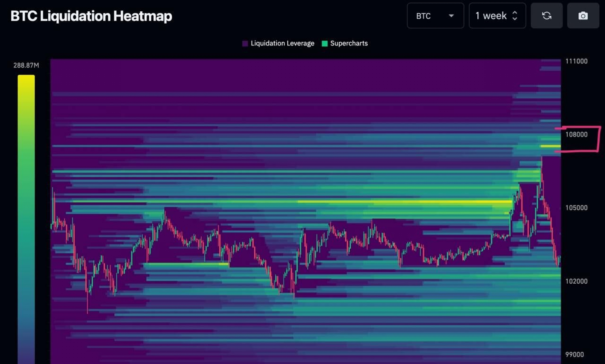The height and width of the screenshot is (364, 605).
Task: Click the short yellow band near 108000
Action: [x=550, y=146]
